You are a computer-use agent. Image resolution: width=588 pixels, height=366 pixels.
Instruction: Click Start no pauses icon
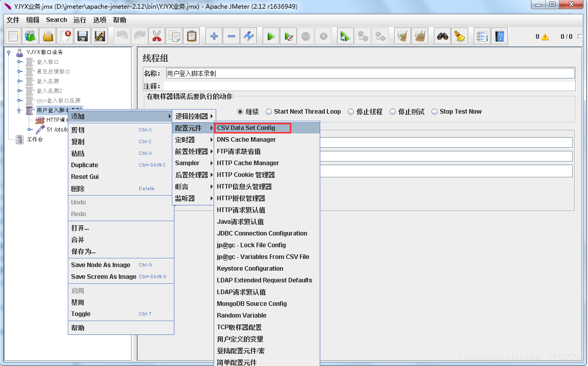pos(288,36)
